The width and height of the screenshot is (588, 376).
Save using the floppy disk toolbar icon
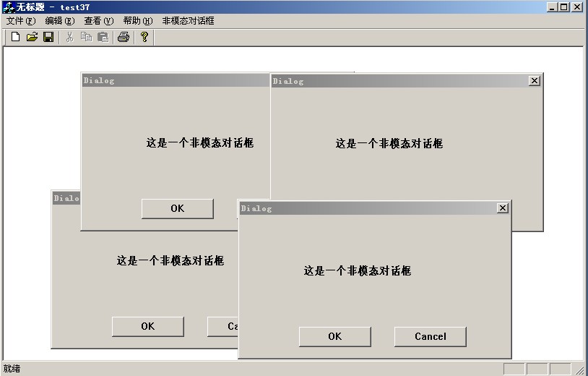48,37
